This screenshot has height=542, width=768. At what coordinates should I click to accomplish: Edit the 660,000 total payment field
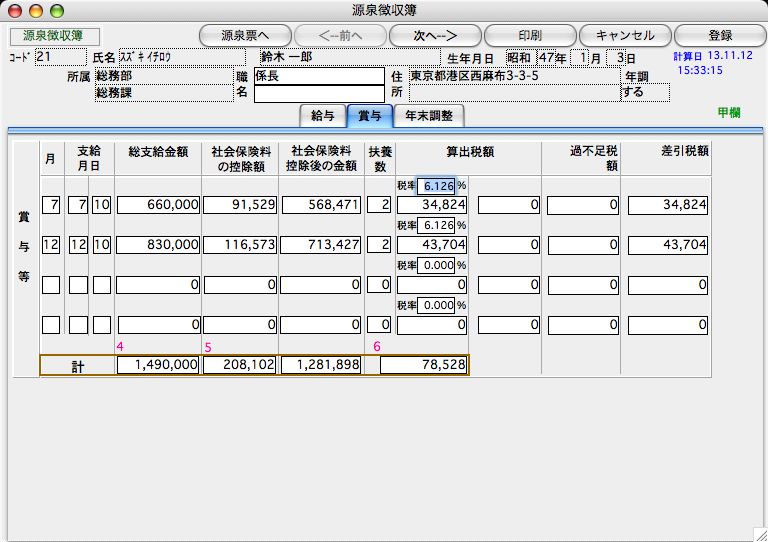pos(159,205)
